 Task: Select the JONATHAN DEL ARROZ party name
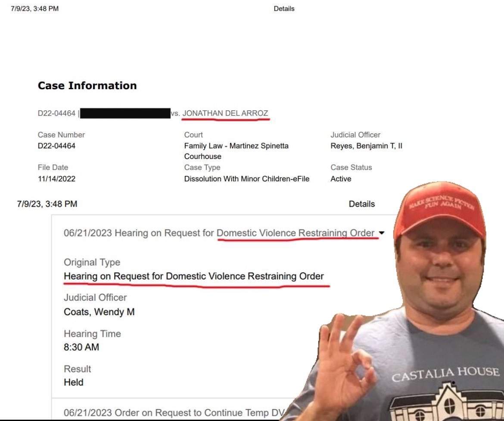pos(225,113)
